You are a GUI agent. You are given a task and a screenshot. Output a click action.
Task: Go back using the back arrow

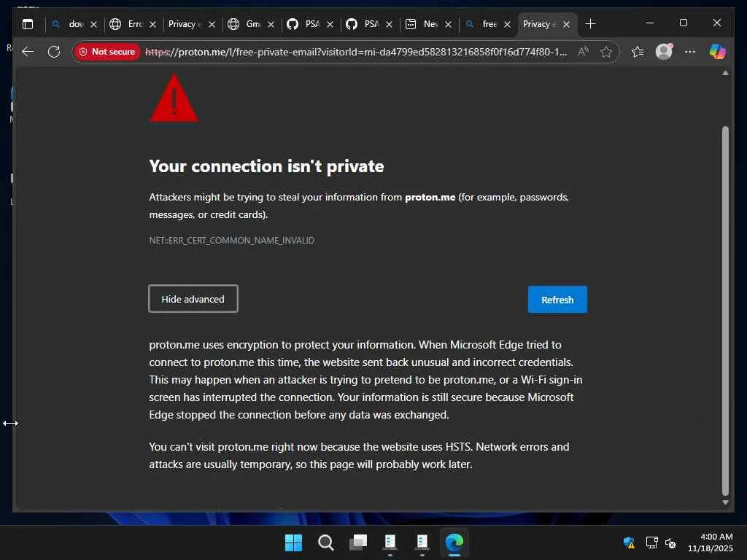(28, 52)
